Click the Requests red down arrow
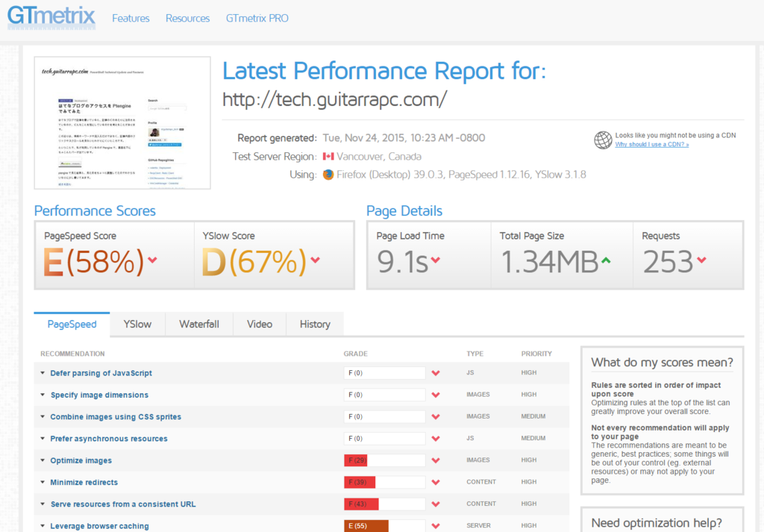Image resolution: width=764 pixels, height=532 pixels. click(x=701, y=260)
